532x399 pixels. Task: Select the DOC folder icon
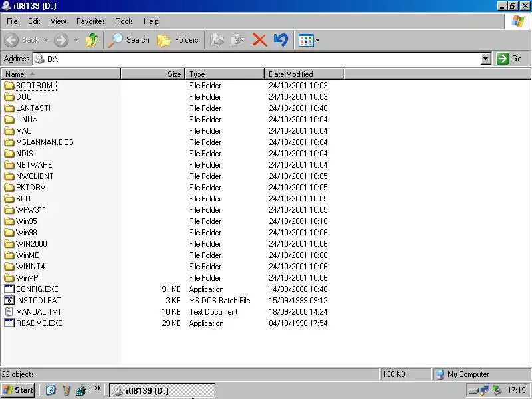coord(9,97)
